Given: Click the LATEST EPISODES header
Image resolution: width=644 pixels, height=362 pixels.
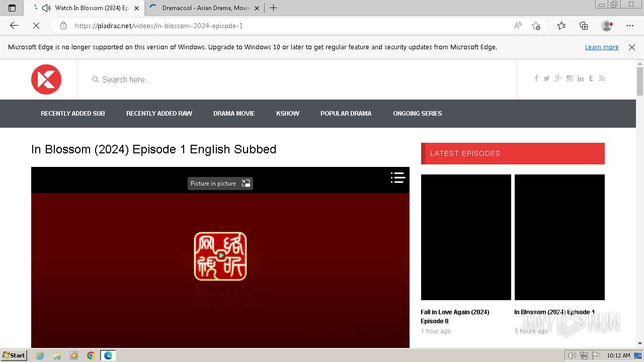Looking at the screenshot, I should pos(513,153).
